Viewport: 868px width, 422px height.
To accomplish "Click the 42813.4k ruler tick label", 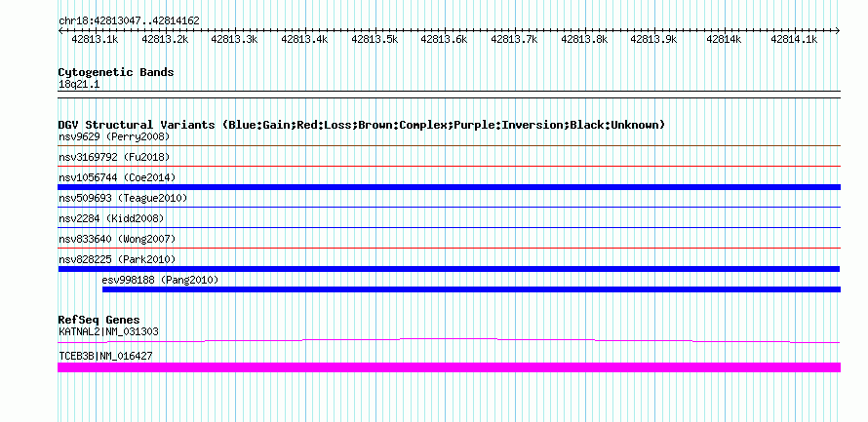I will pyautogui.click(x=304, y=39).
